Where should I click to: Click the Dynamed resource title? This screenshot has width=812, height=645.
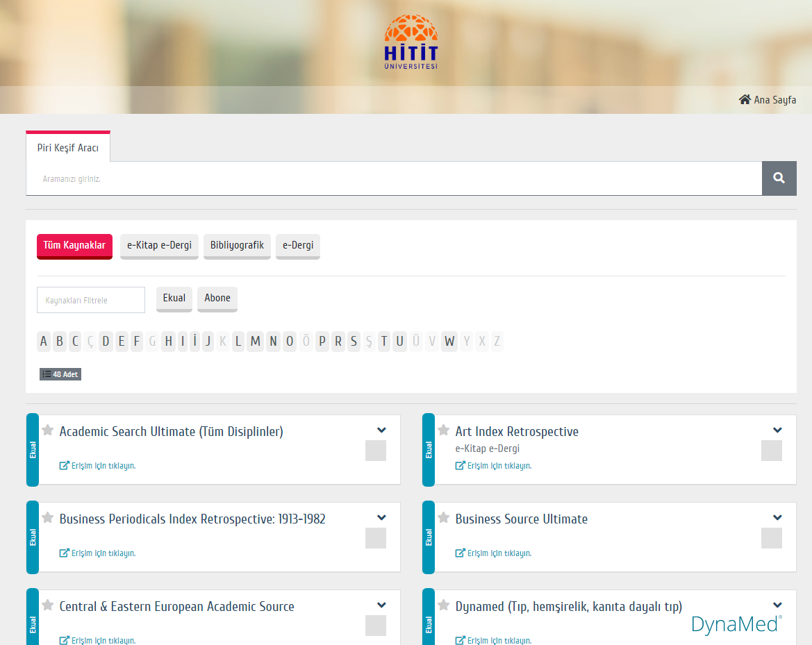(x=569, y=606)
